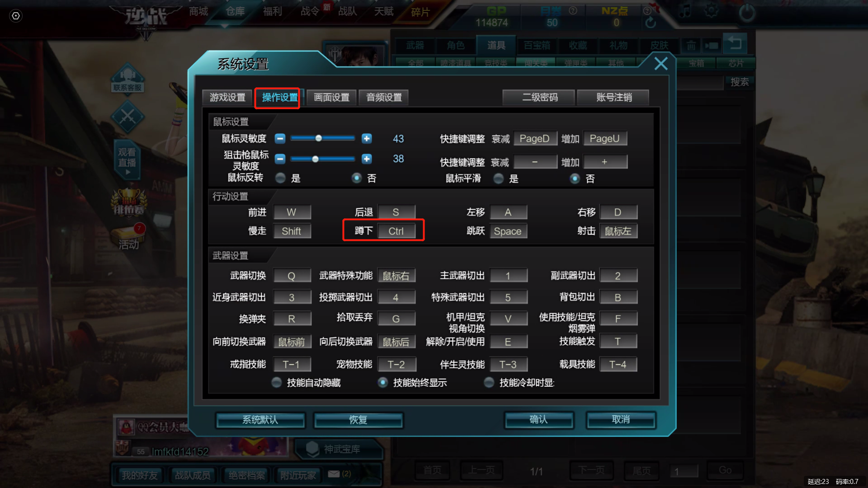Decrease sniper mouse sensitivity minus icon
Viewport: 868px width, 488px height.
[280, 159]
